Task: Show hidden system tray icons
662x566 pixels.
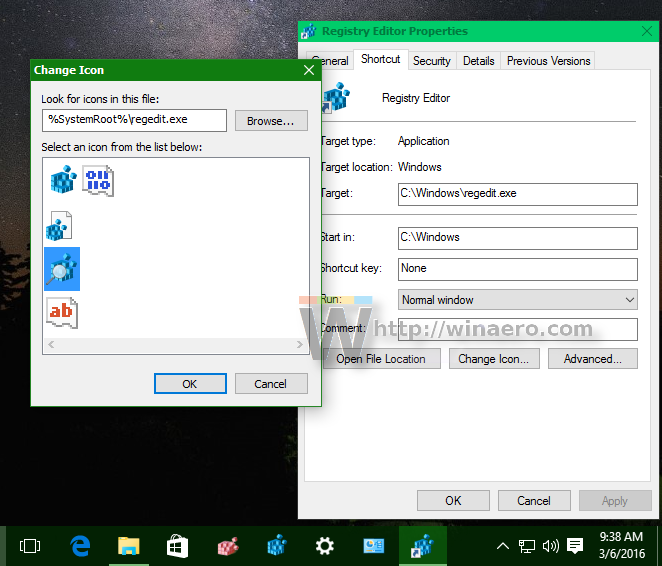Action: [x=502, y=546]
